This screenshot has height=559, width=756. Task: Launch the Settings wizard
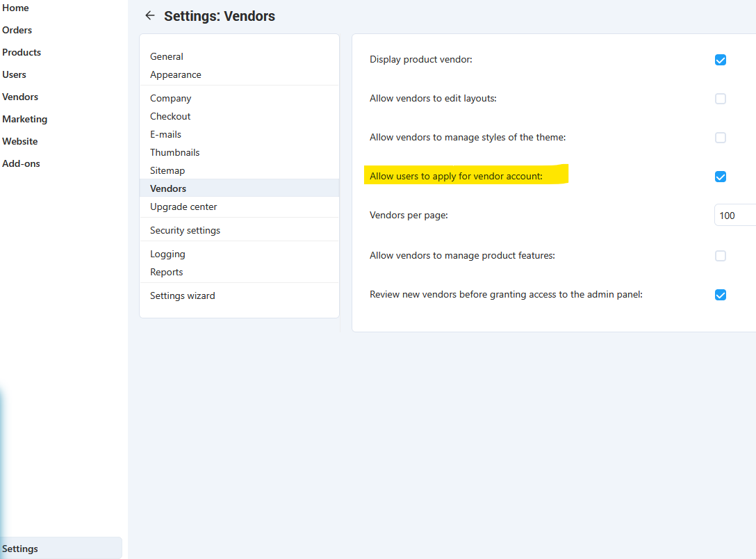pos(183,295)
